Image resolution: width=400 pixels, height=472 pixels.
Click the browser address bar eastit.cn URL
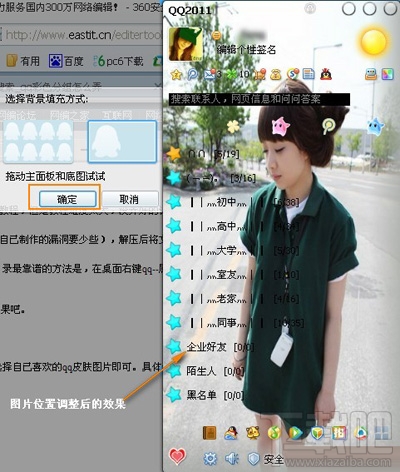82,35
